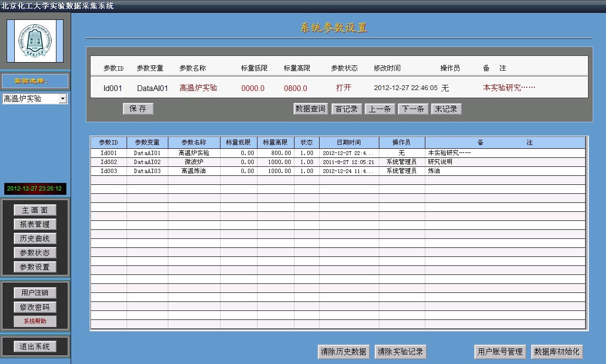The image size is (606, 364).
Task: Click 退出系统 to exit system
Action: click(35, 346)
